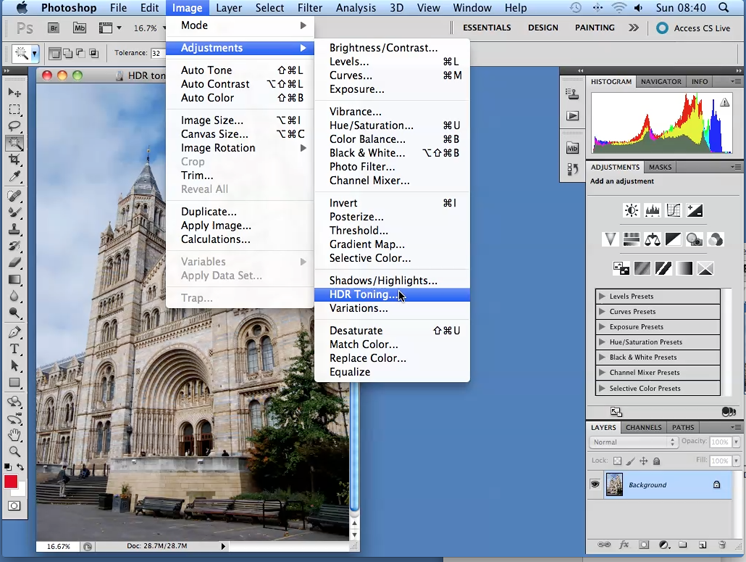Open the layer Opacity dropdown arrow
The width and height of the screenshot is (746, 562).
pos(736,442)
